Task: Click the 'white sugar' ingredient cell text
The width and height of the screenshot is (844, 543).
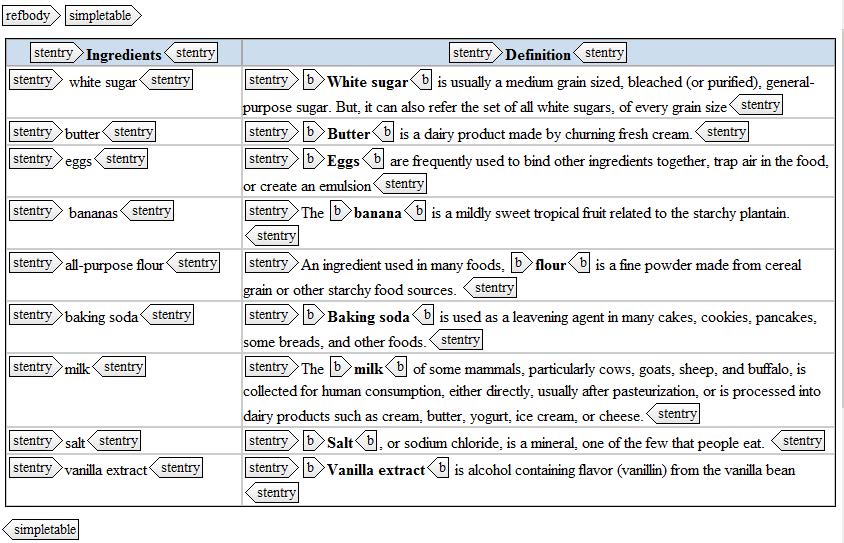Action: tap(103, 82)
